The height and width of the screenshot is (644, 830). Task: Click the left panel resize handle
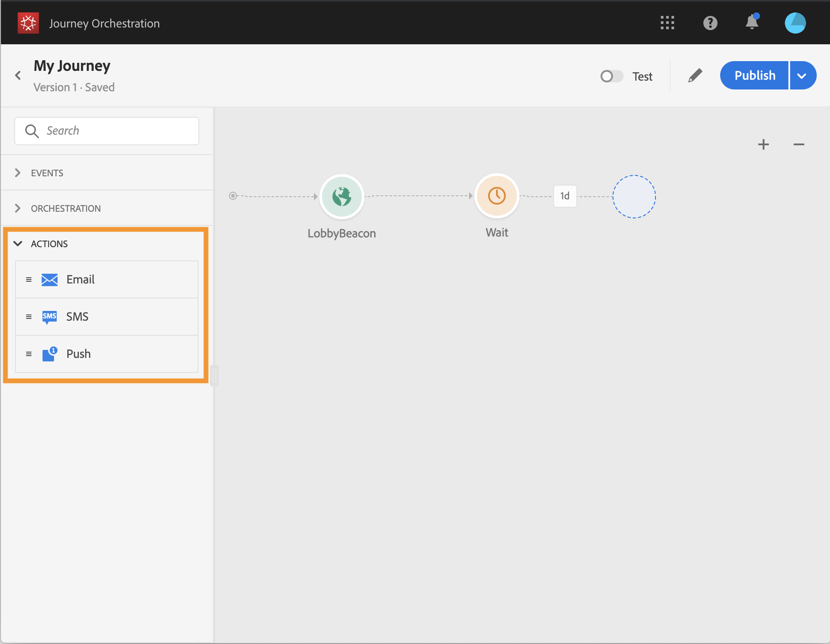[214, 375]
